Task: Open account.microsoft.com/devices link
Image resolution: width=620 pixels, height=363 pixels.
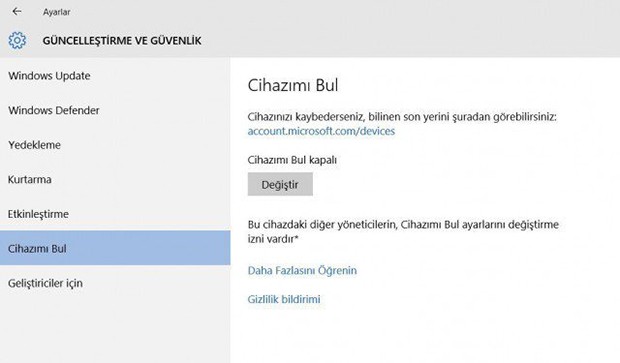Action: click(x=321, y=131)
